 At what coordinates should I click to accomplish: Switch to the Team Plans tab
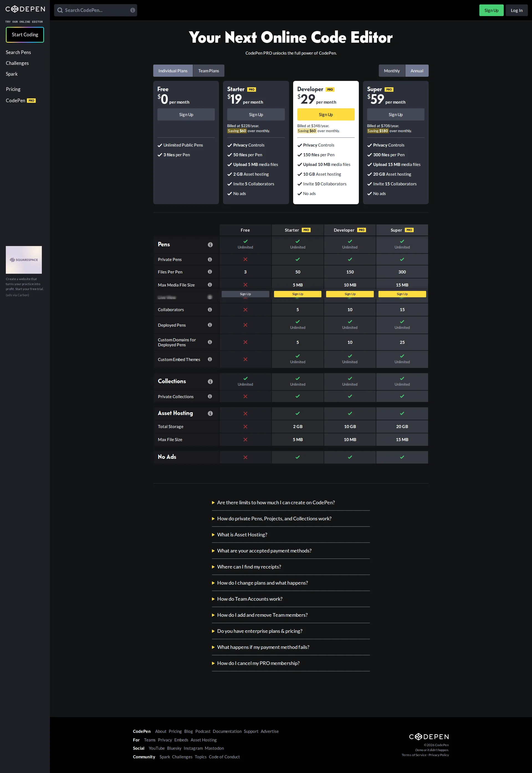[208, 71]
